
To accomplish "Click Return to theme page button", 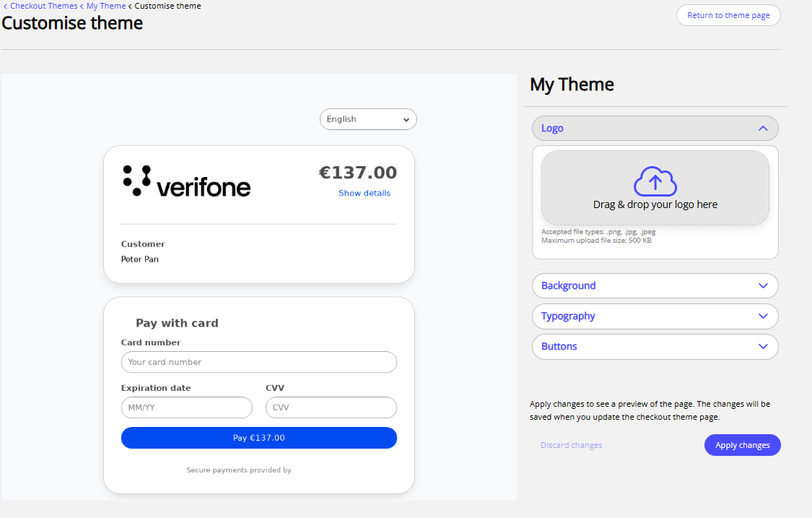I will (x=728, y=15).
